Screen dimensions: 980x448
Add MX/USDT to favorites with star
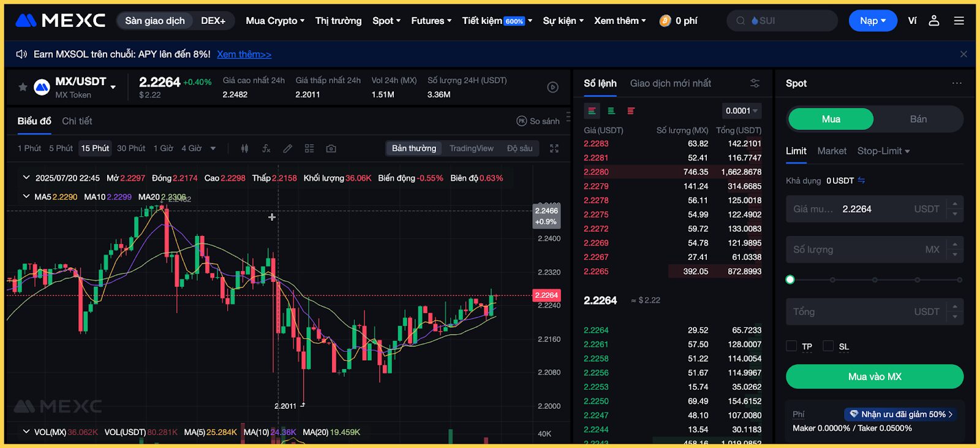pos(23,87)
